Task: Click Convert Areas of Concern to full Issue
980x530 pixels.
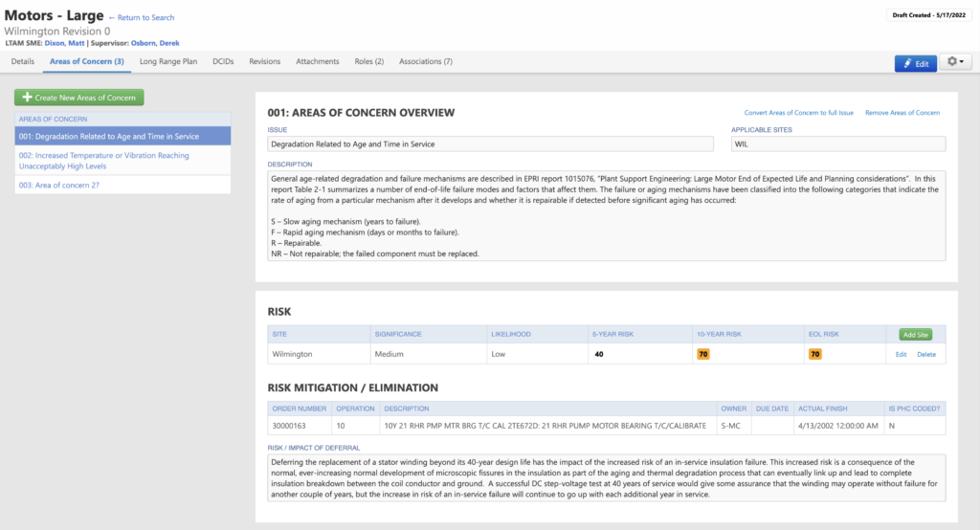Action: (x=798, y=113)
